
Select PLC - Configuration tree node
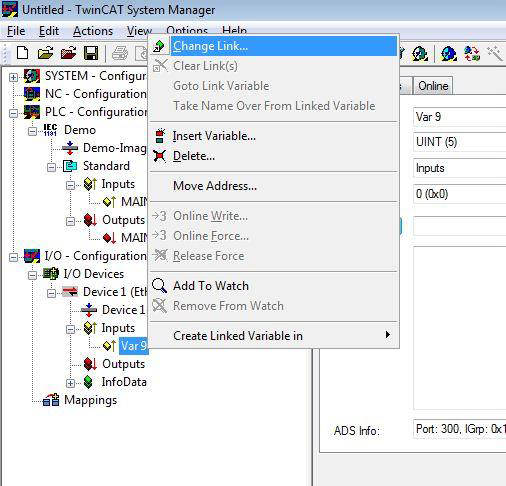(96, 112)
